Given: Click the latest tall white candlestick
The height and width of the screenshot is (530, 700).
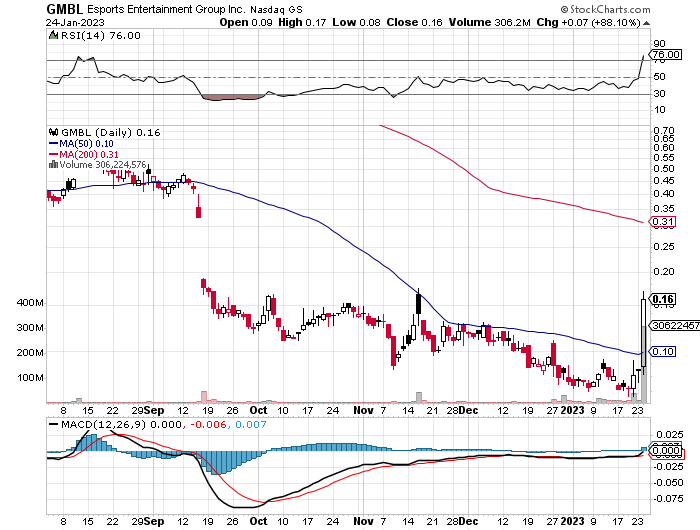Looking at the screenshot, I should [643, 333].
